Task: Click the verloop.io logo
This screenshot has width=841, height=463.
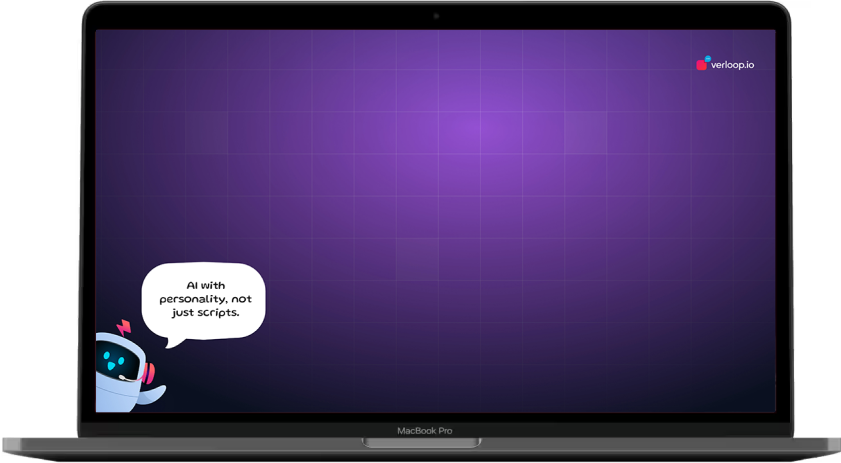Action: (725, 64)
